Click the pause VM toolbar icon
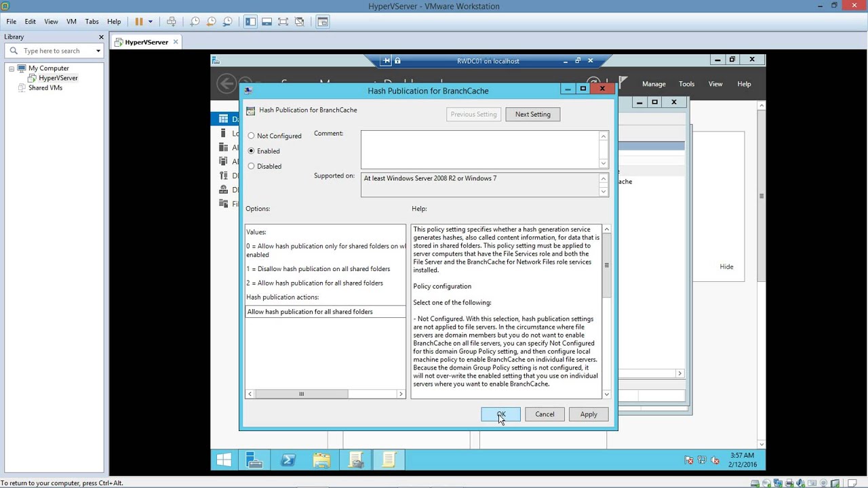868x488 pixels. click(139, 22)
